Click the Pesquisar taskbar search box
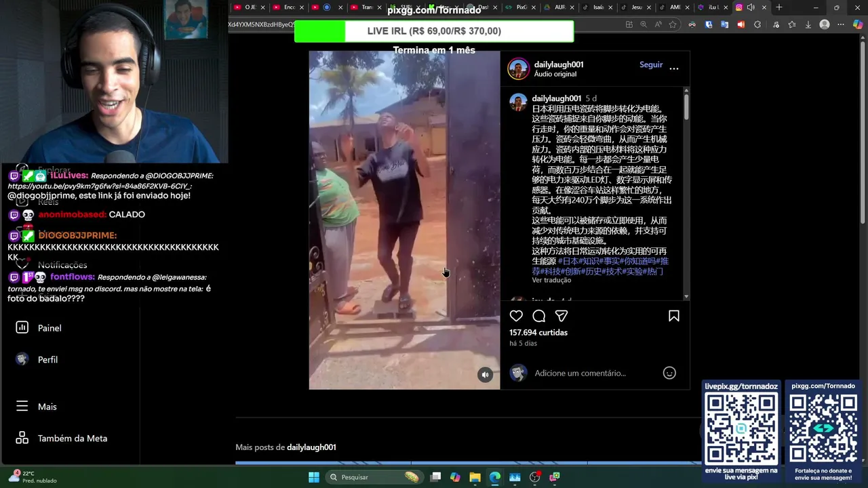 (374, 477)
